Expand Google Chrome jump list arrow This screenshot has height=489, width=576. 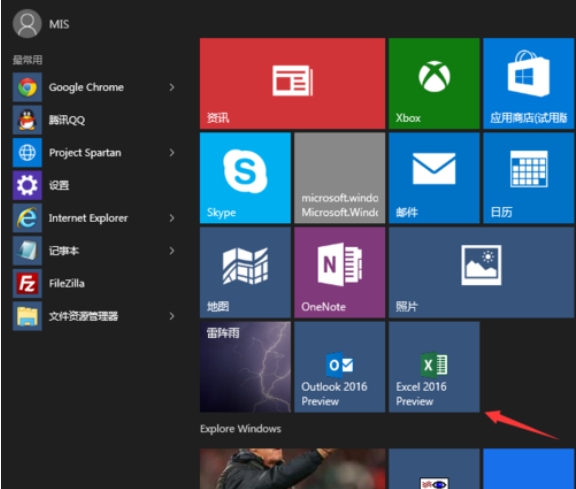(172, 87)
